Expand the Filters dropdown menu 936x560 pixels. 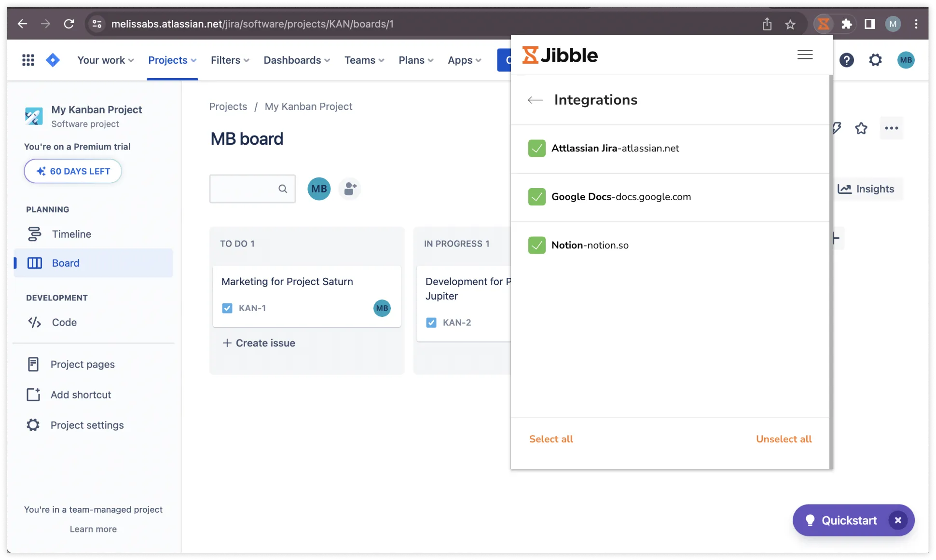(230, 60)
